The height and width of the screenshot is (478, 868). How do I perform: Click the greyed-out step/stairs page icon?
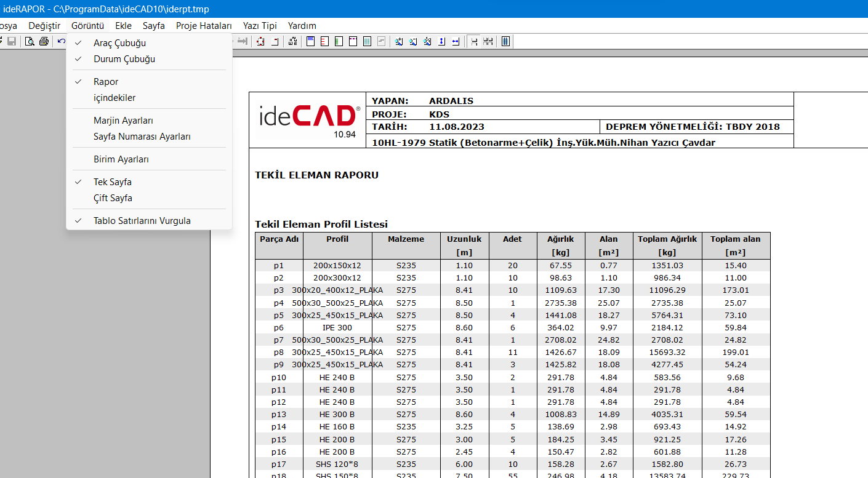381,41
